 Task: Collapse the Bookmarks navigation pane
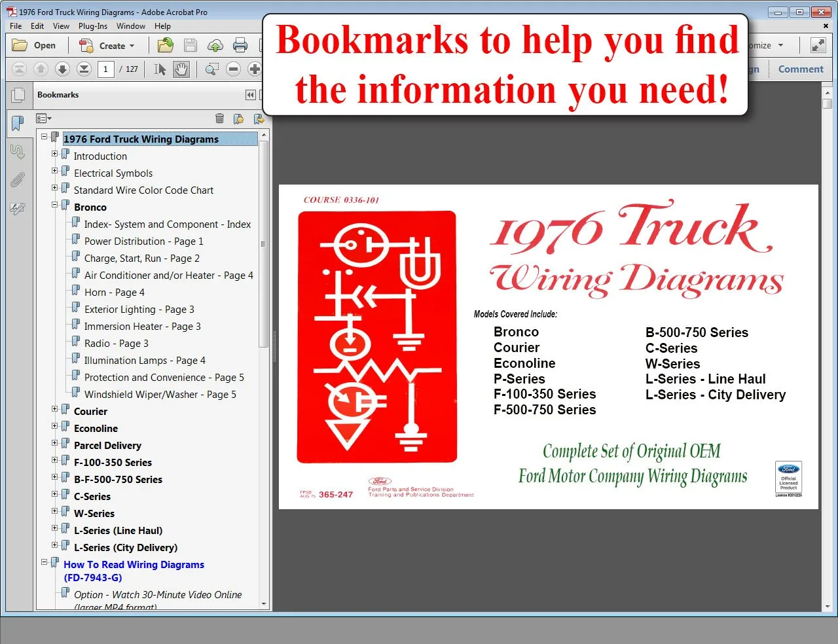coord(250,95)
